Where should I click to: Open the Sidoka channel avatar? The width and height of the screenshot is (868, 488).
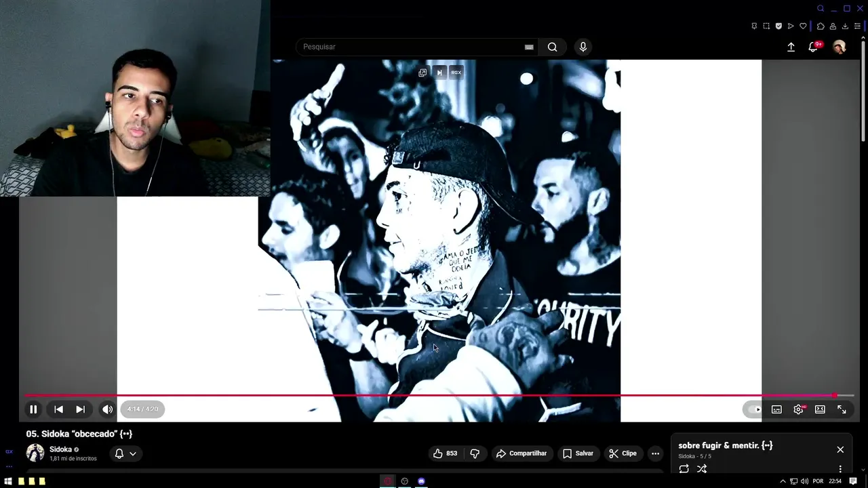(35, 453)
